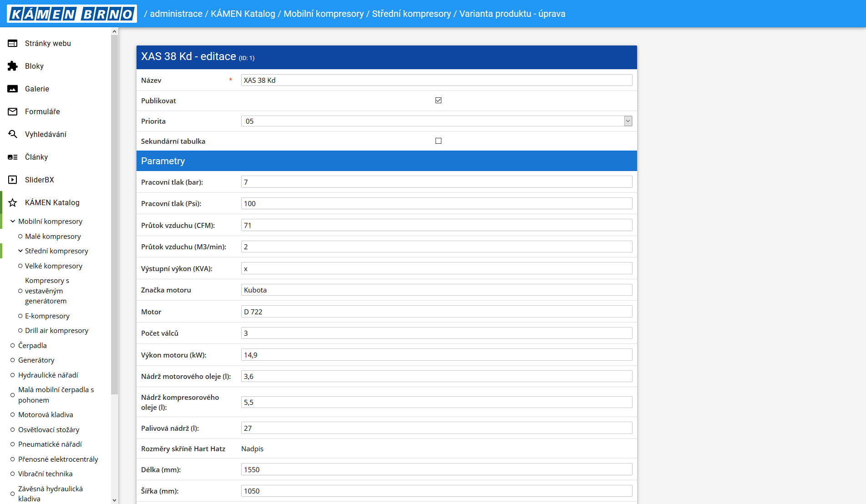Open Galerie via its image icon
866x504 pixels.
[13, 89]
